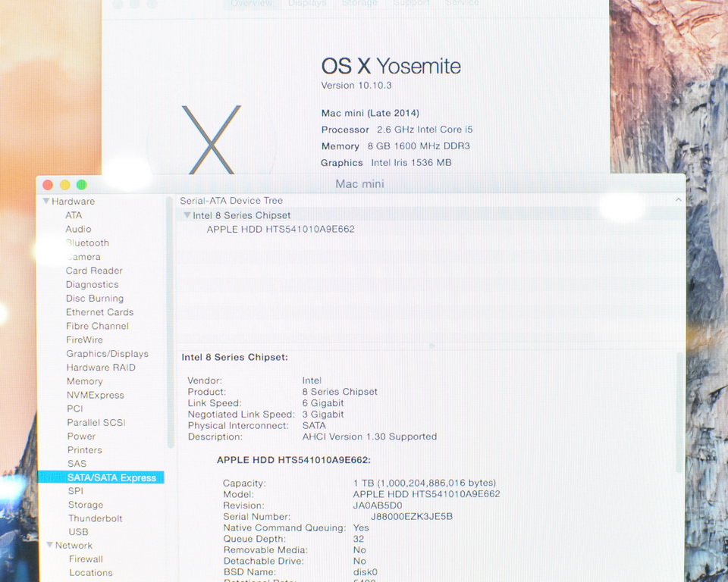Open Firewall under Network
The width and height of the screenshot is (728, 582).
(x=86, y=559)
